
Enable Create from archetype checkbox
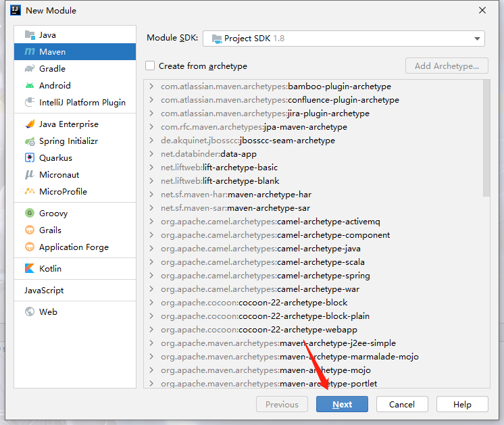click(150, 66)
